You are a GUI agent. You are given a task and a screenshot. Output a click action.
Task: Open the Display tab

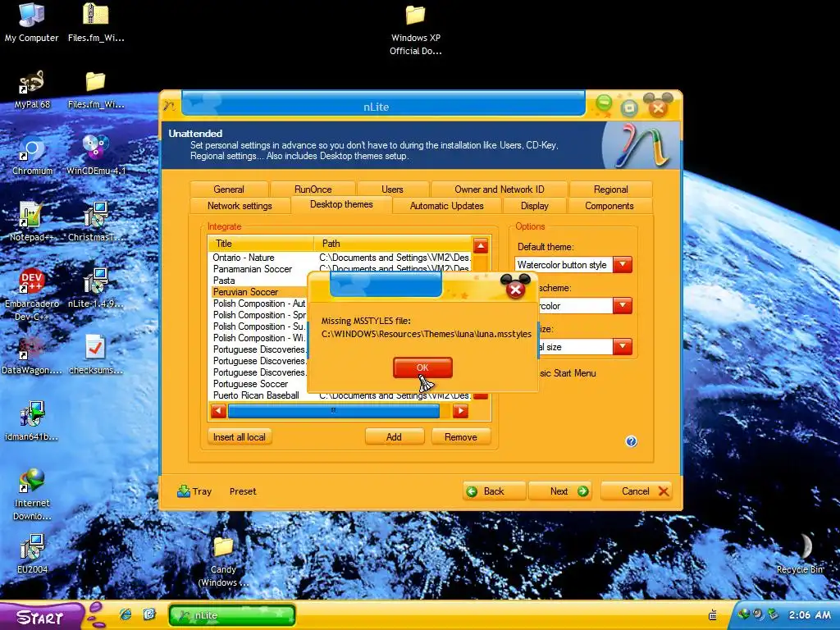(x=535, y=206)
